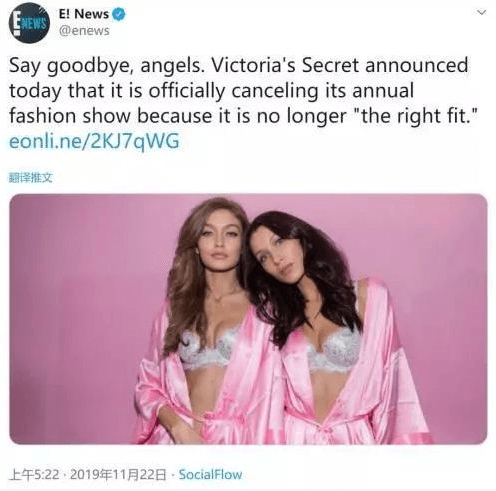Click the word "announced" in the tweet

point(417,65)
